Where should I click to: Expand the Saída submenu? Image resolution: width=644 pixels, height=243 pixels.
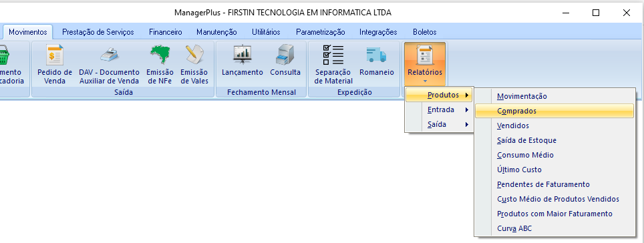[440, 124]
